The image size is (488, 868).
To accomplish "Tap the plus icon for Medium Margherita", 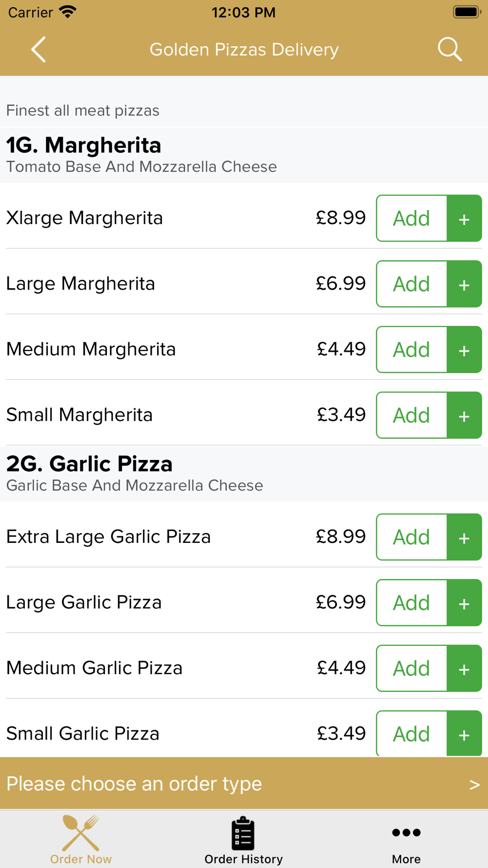I will (x=464, y=350).
